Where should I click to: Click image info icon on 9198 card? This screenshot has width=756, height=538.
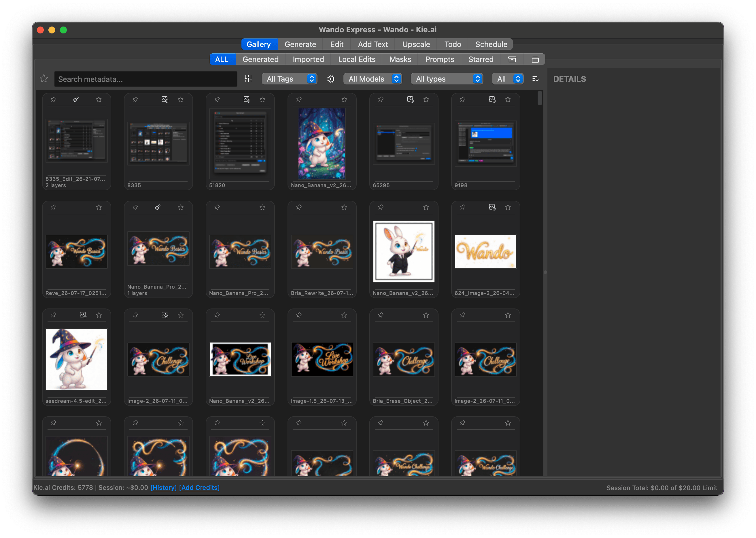pyautogui.click(x=492, y=99)
